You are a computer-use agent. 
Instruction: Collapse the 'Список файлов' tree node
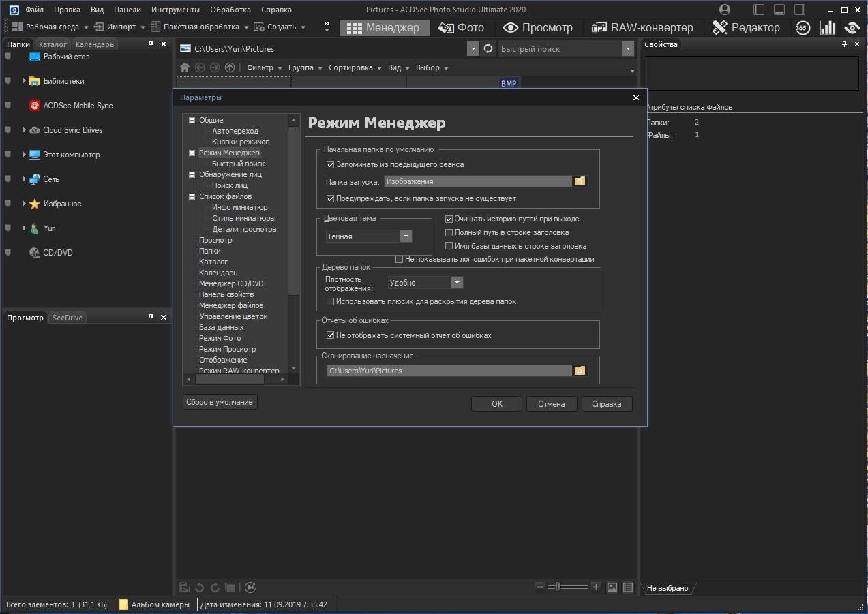pyautogui.click(x=192, y=196)
